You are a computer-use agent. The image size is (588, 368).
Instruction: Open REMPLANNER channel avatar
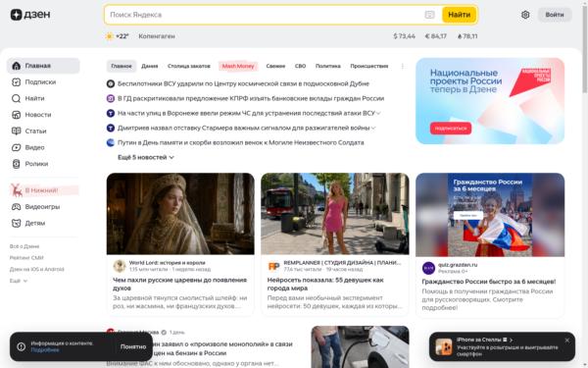tap(273, 266)
